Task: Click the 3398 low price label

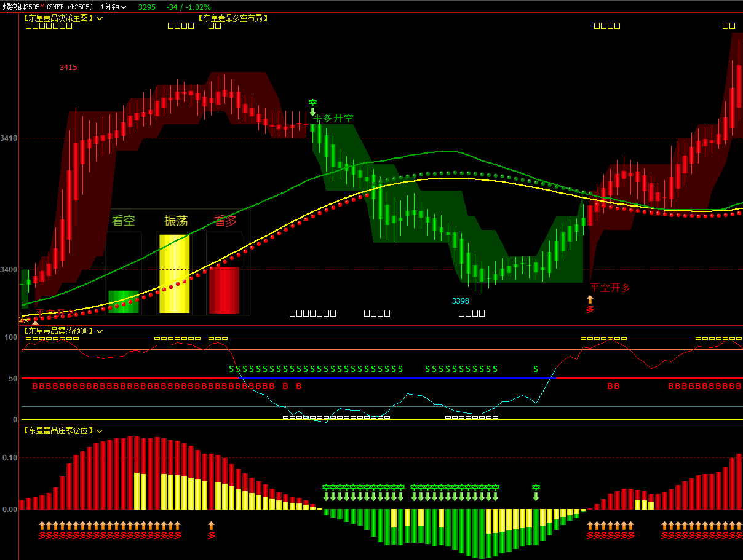Action: tap(460, 301)
